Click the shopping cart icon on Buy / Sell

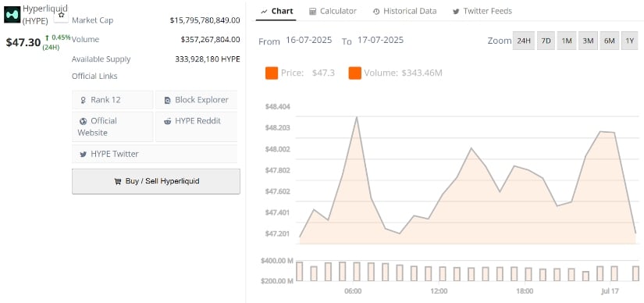(x=118, y=181)
